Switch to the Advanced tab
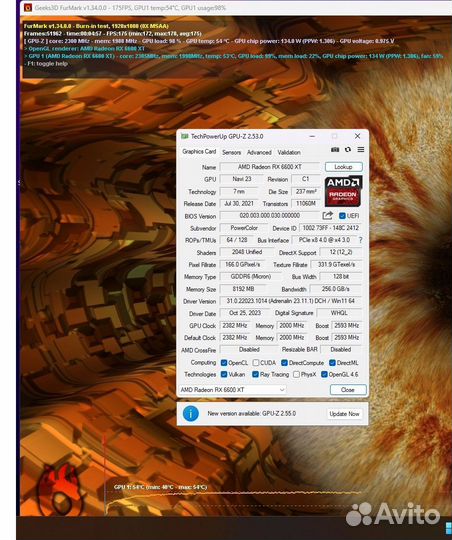Image resolution: width=452 pixels, height=540 pixels. pos(259,152)
